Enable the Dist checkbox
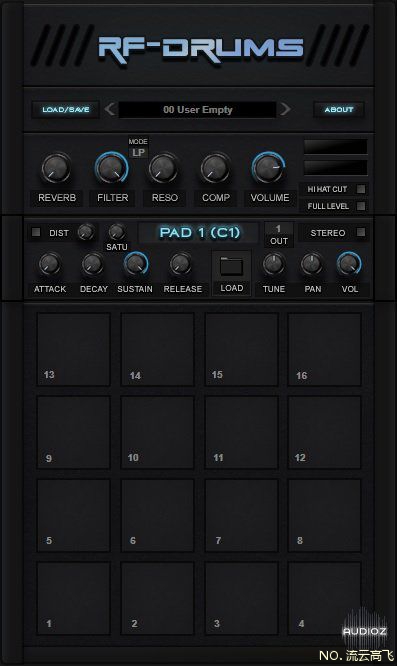 (36, 232)
